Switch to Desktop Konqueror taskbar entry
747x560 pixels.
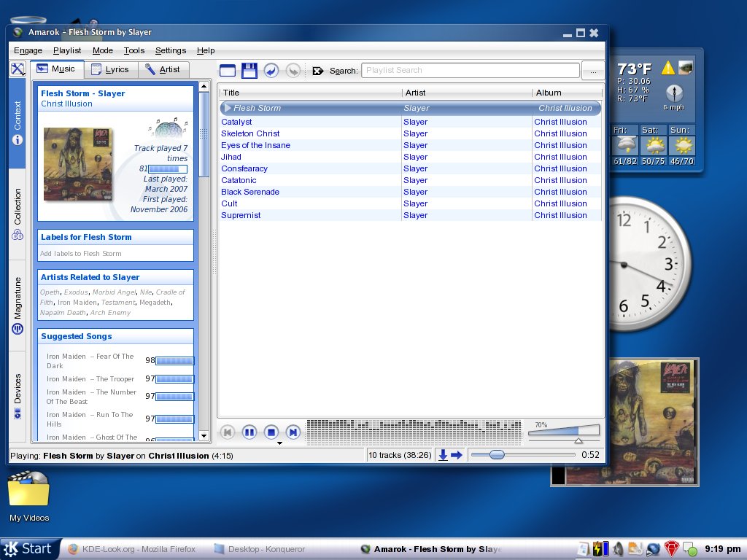(x=260, y=549)
